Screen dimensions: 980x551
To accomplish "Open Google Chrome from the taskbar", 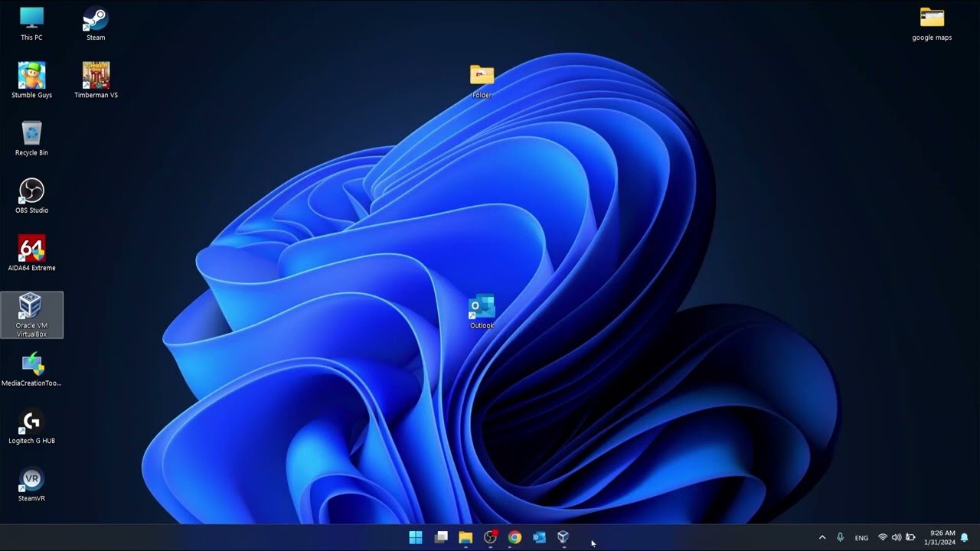I will point(514,537).
